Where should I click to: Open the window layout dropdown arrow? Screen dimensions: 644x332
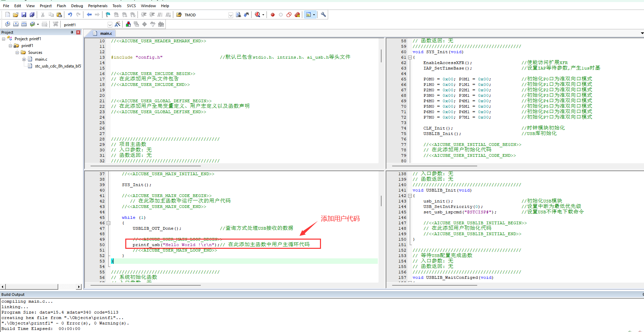[x=314, y=15]
